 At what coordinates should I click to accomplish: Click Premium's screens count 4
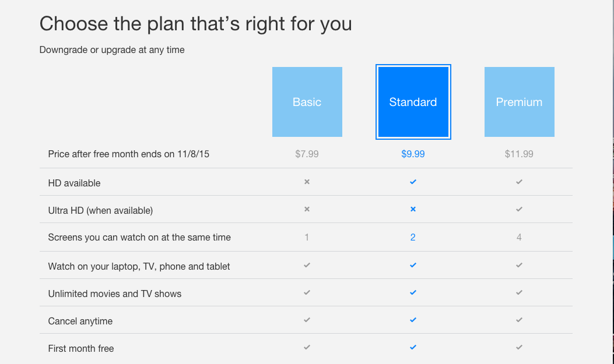coord(519,237)
